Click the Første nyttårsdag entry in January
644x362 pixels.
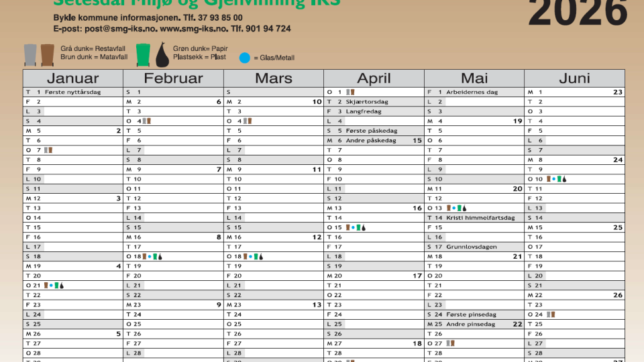(72, 92)
